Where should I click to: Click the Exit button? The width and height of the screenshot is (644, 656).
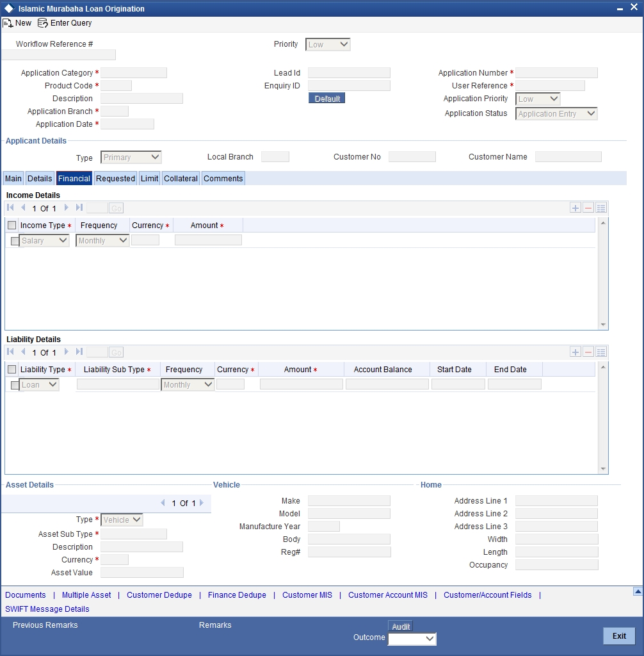coord(619,636)
